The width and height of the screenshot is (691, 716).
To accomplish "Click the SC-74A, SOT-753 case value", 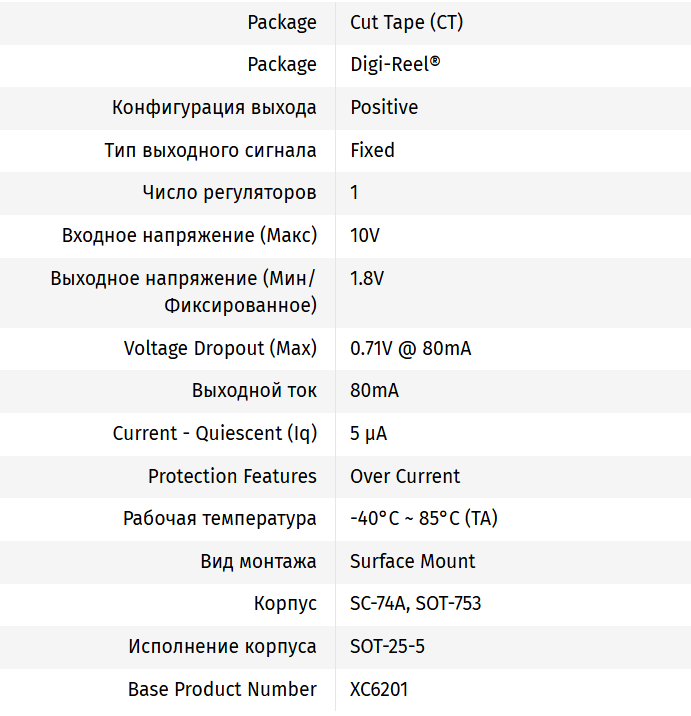I will pyautogui.click(x=415, y=604).
